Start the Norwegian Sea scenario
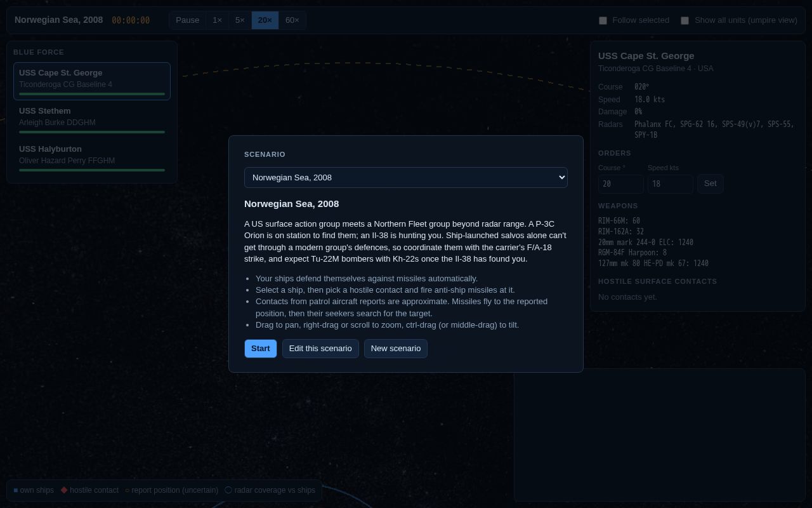Image resolution: width=812 pixels, height=508 pixels. click(x=261, y=349)
